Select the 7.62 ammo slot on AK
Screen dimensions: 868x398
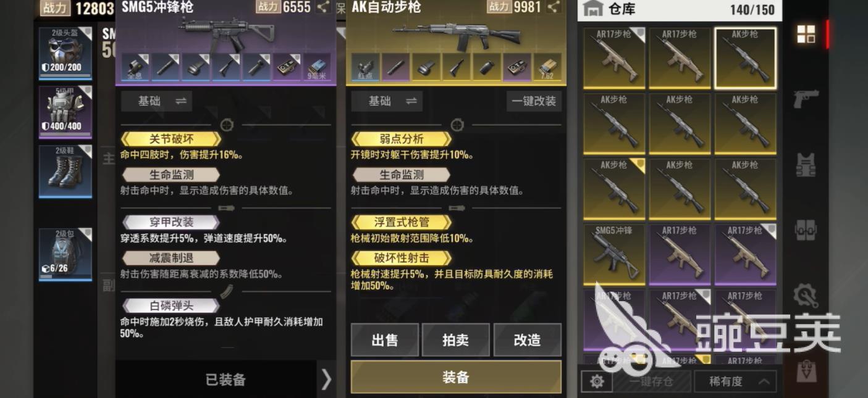coord(547,67)
